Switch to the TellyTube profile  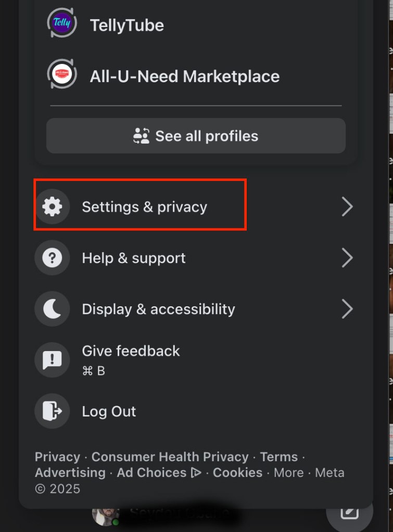point(126,25)
